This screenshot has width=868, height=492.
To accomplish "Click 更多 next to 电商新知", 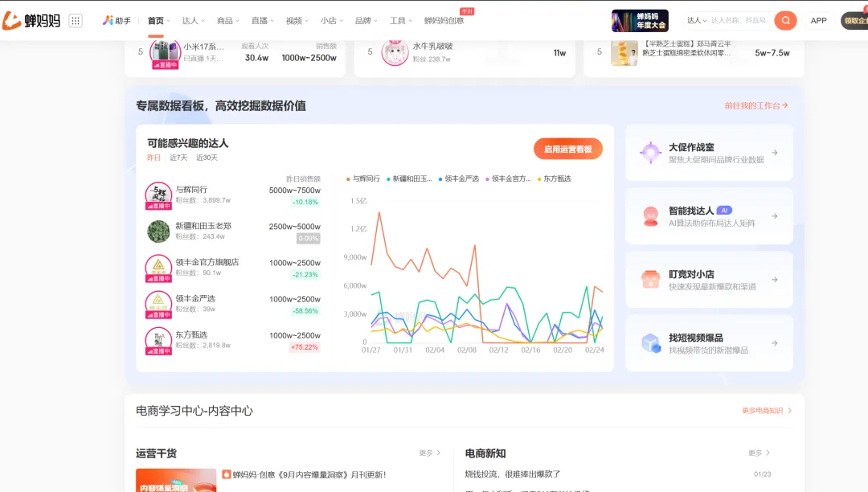I will pyautogui.click(x=759, y=453).
